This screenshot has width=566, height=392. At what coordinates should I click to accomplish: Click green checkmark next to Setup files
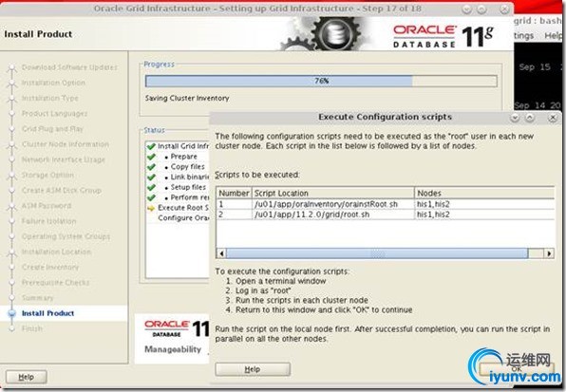(x=151, y=187)
